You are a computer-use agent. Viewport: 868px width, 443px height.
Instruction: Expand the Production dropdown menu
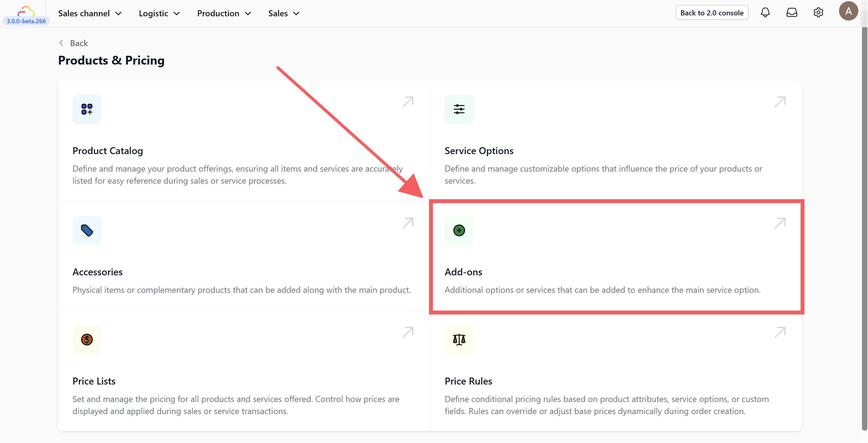pyautogui.click(x=224, y=14)
